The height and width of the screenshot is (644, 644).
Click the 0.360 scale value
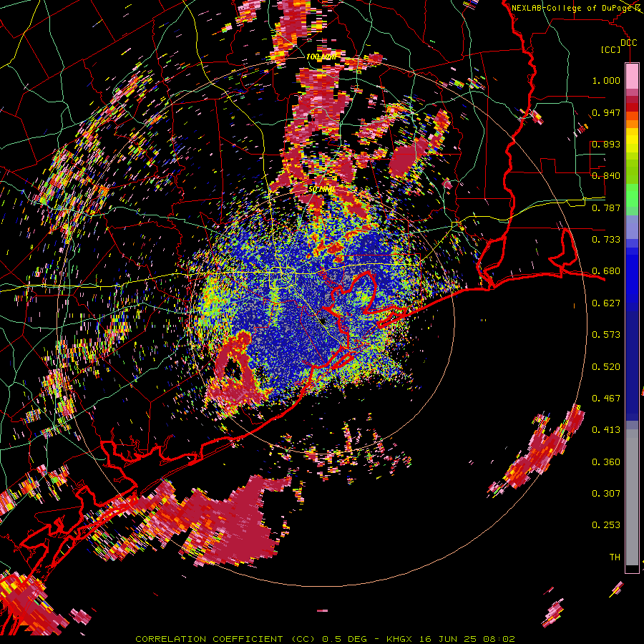(x=606, y=462)
